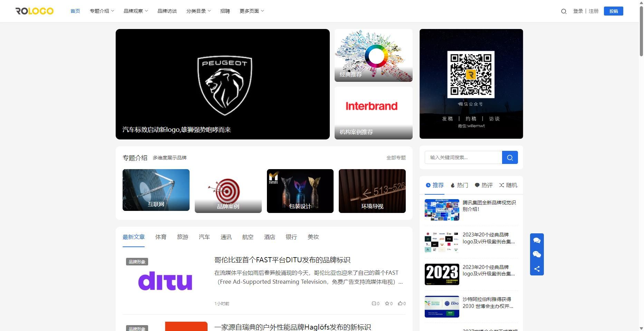Open the 经典推荐 card

coord(374,55)
